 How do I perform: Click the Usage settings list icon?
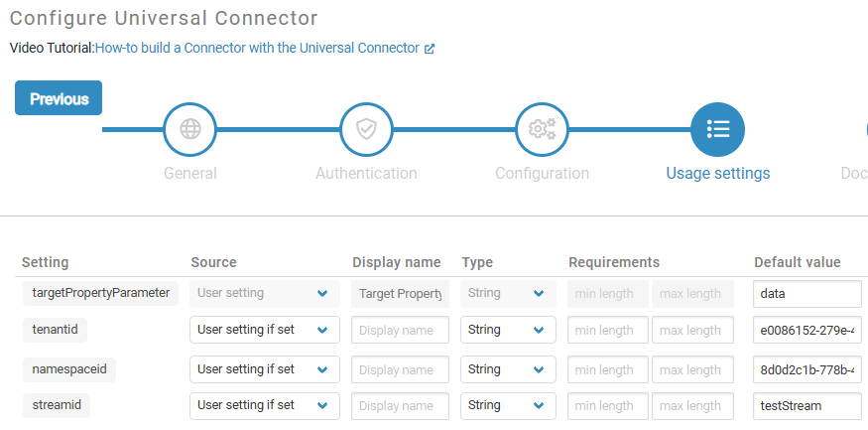tap(717, 130)
